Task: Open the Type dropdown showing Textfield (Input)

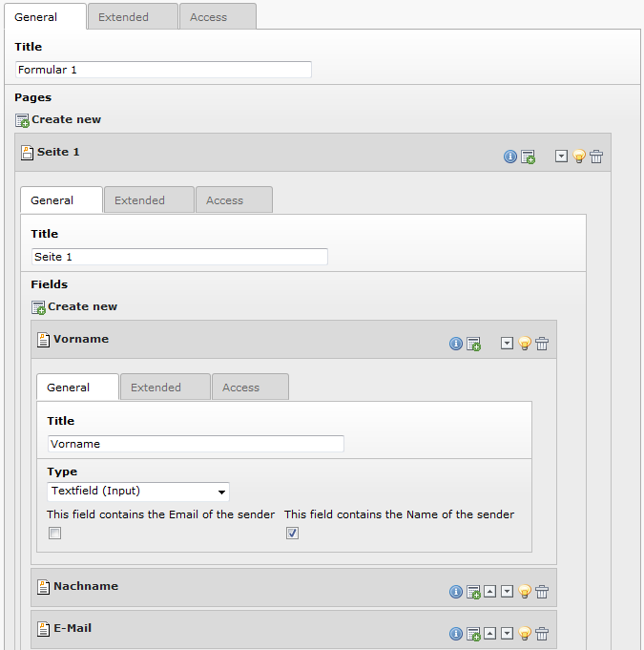Action: coord(138,492)
